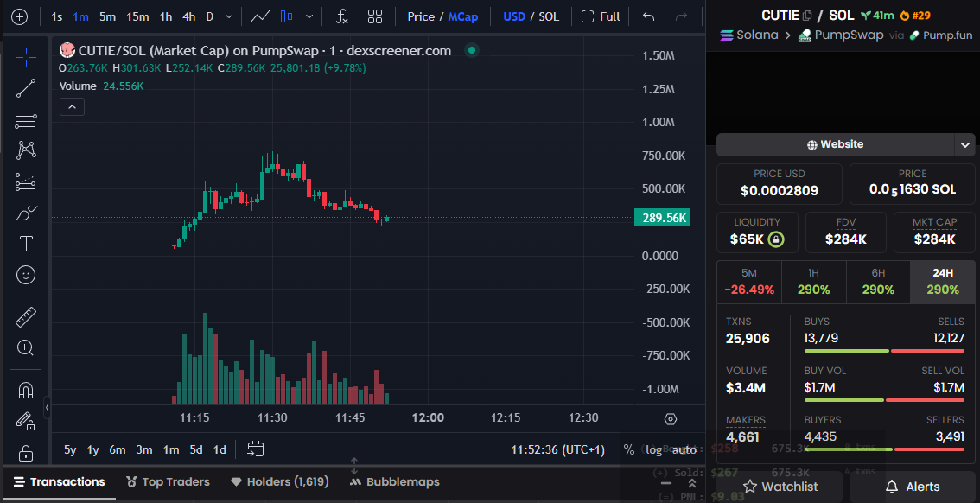Screen dimensions: 980x503
Task: Toggle percent scale mode
Action: coord(629,449)
